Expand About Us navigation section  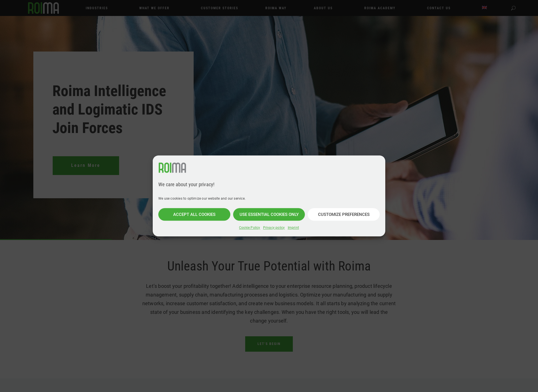pyautogui.click(x=323, y=8)
